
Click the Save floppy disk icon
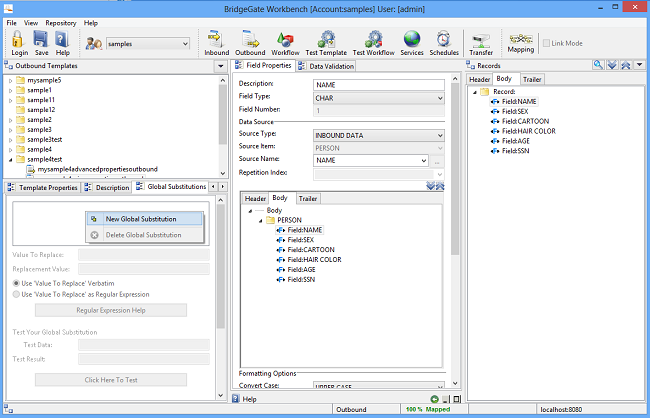pos(41,39)
